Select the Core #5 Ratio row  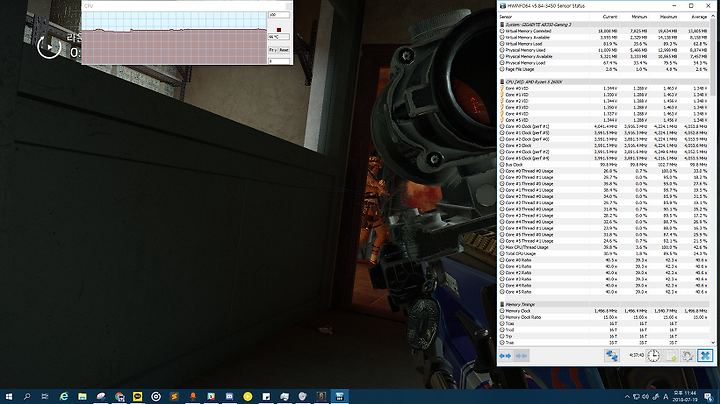tap(604, 292)
